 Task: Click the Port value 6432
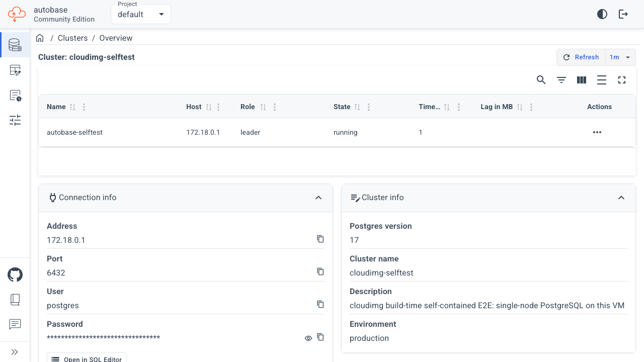pos(56,273)
